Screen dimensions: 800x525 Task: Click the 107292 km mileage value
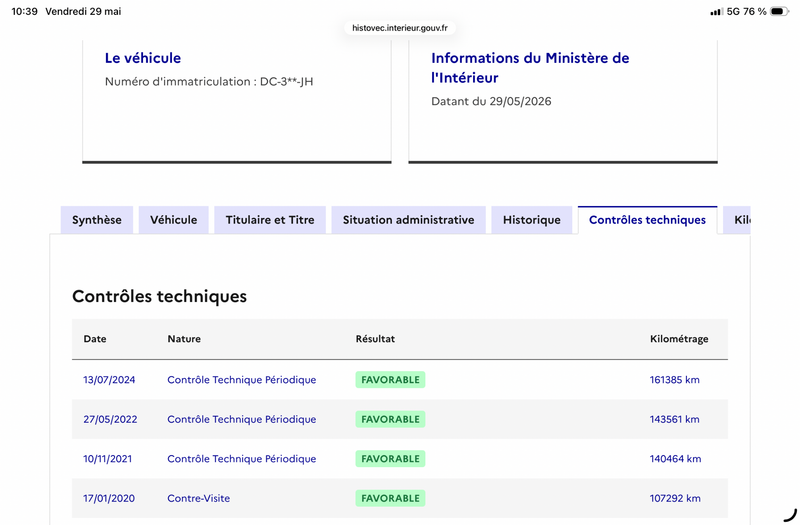675,498
